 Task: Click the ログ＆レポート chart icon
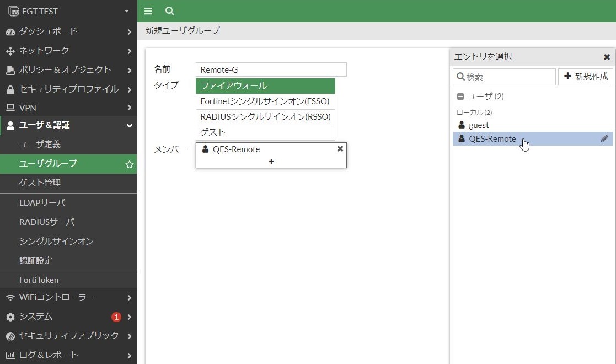pyautogui.click(x=10, y=355)
